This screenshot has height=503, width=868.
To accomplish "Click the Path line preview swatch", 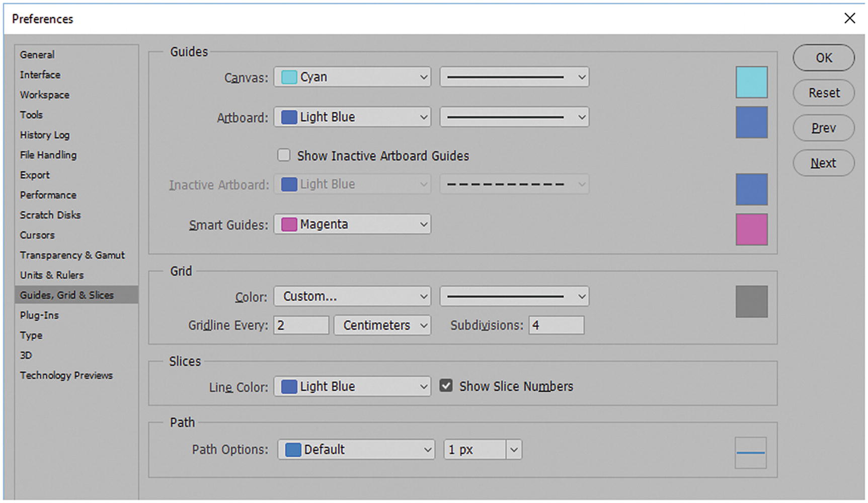I will click(750, 453).
